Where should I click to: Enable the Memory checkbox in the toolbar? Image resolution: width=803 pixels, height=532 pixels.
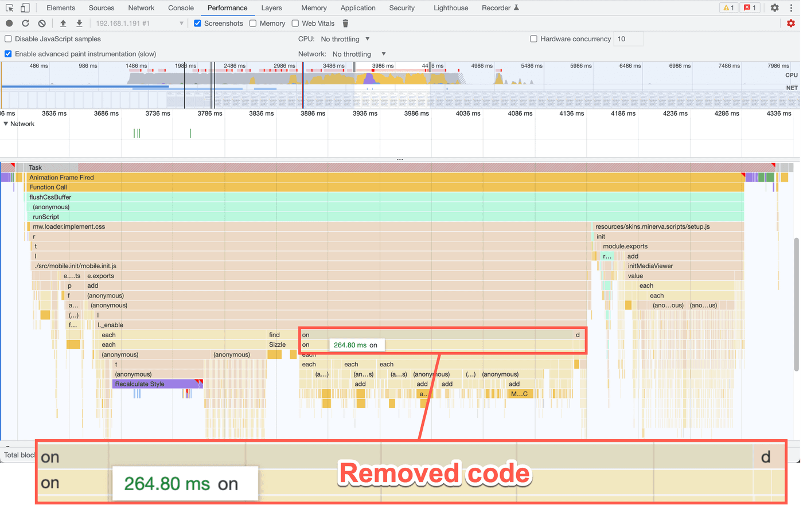pyautogui.click(x=253, y=24)
